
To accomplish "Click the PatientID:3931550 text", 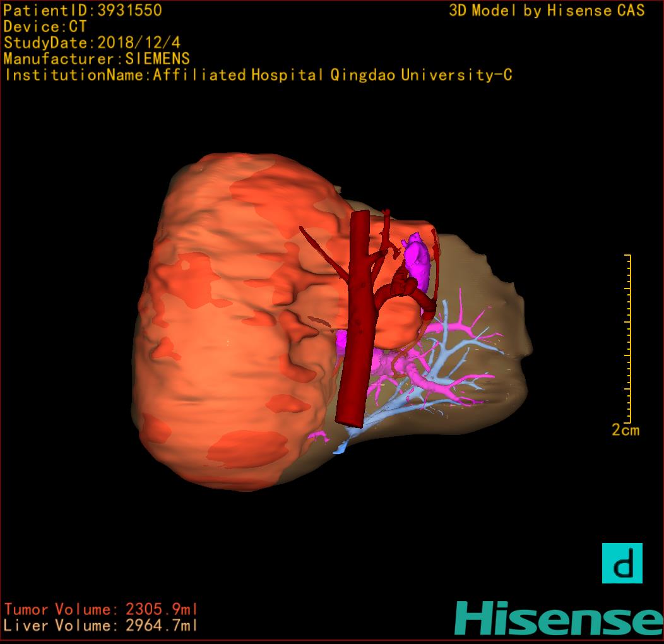I will (83, 10).
